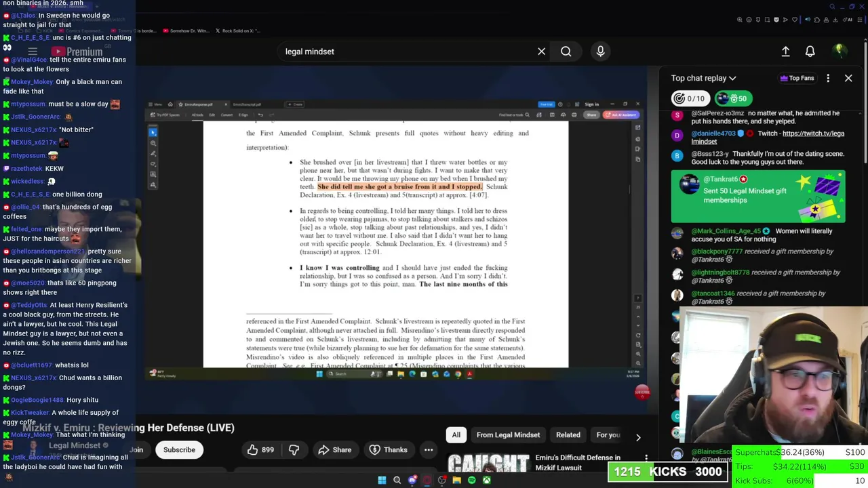Select the All filter chip
Image resolution: width=868 pixels, height=488 pixels.
456,435
